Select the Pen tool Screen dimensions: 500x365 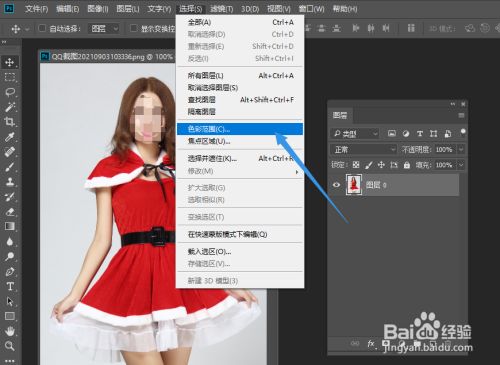[x=10, y=271]
